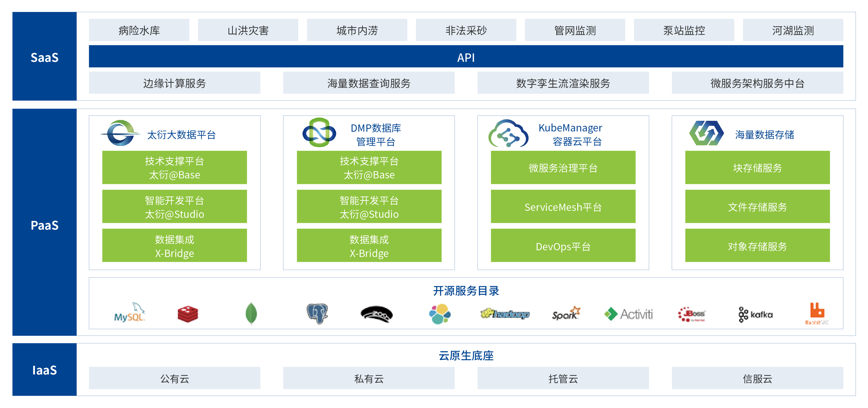This screenshot has height=408, width=868.
Task: Choose the 托管云 option
Action: (563, 378)
